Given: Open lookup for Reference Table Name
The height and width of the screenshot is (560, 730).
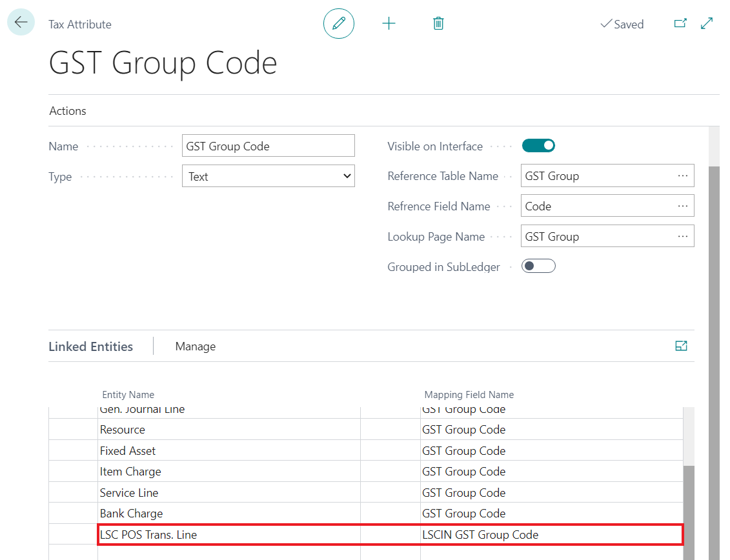Looking at the screenshot, I should pyautogui.click(x=683, y=176).
